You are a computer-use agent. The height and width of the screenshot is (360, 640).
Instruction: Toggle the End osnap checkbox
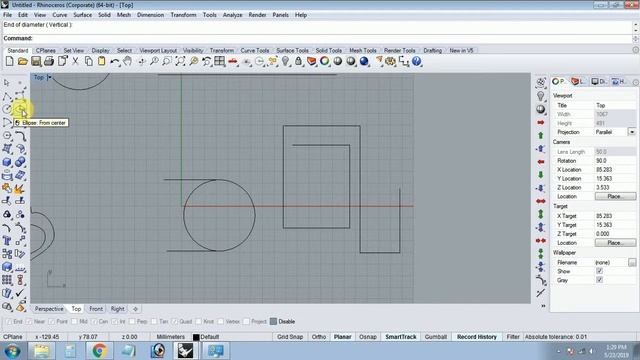click(9, 322)
